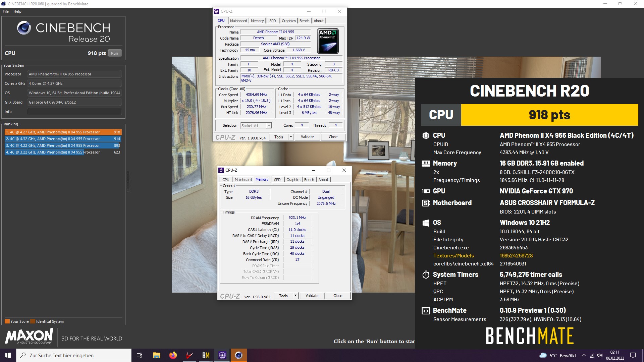Image resolution: width=644 pixels, height=362 pixels.
Task: Expand Tools dropdown arrow in upper CPU-Z
Action: (291, 137)
